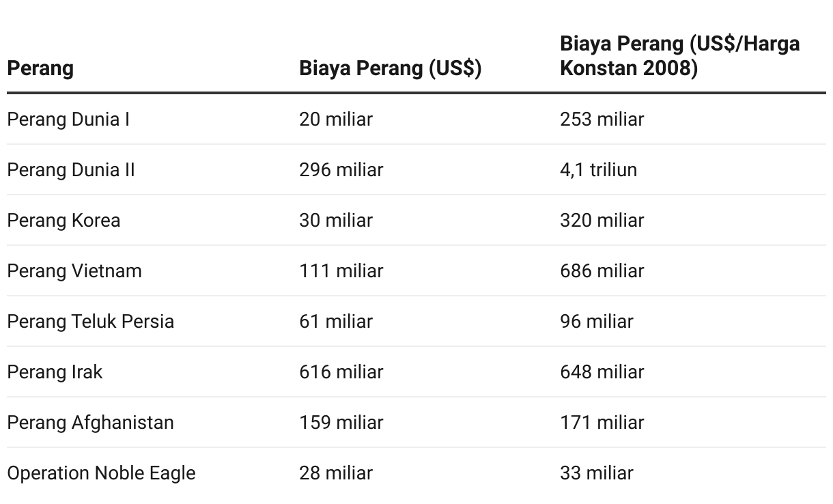
Task: Click the 686 miliar constant-price value
Action: point(602,271)
